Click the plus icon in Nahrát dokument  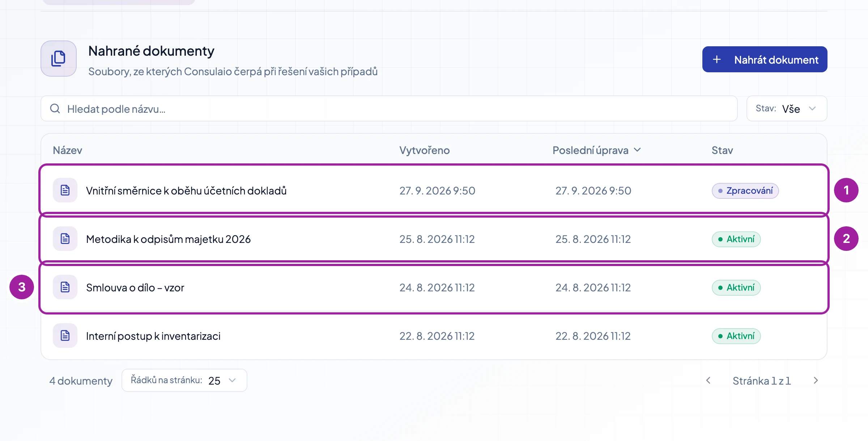pyautogui.click(x=717, y=60)
